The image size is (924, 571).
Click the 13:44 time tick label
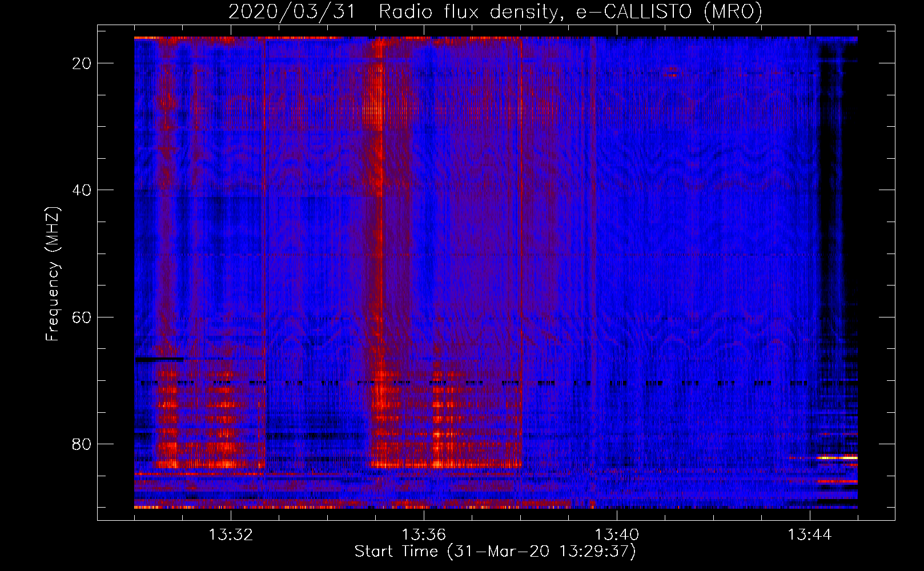pyautogui.click(x=810, y=535)
